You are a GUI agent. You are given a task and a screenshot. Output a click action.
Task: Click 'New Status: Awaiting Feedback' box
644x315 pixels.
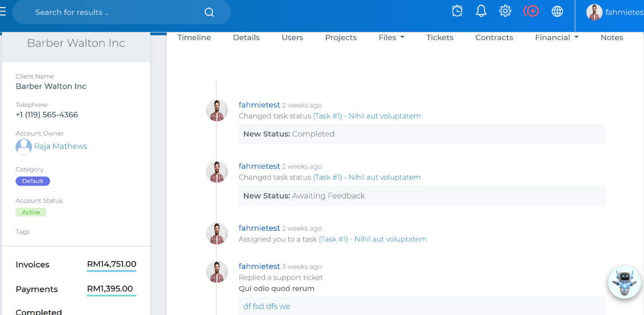[422, 196]
